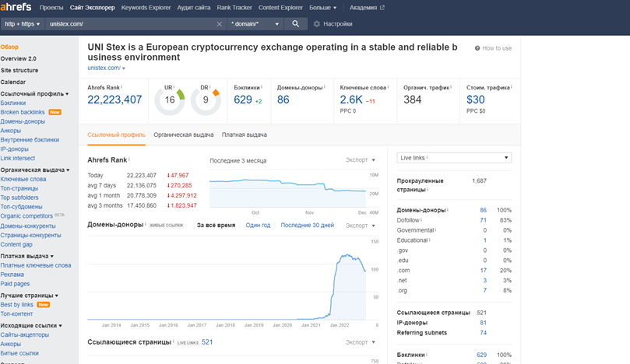Open the *.domain/* mode dropdown
The width and height of the screenshot is (630, 364).
point(255,24)
